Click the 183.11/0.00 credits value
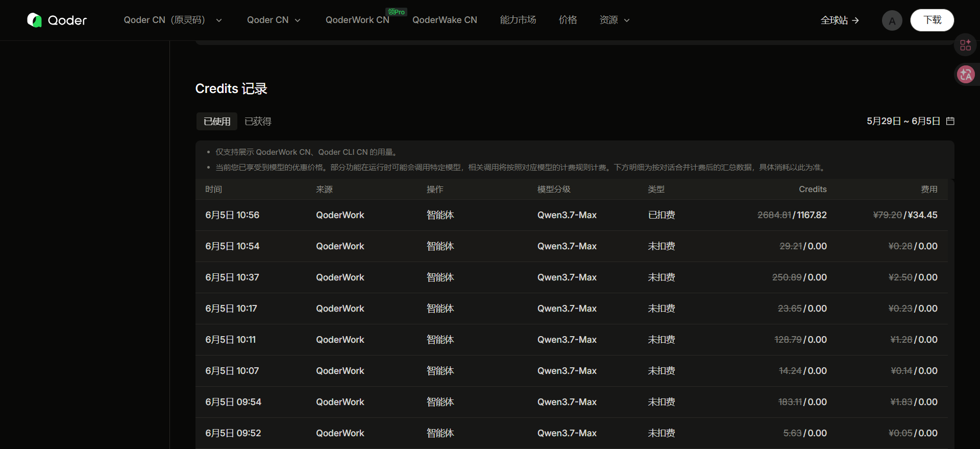The width and height of the screenshot is (980, 449). coord(802,402)
